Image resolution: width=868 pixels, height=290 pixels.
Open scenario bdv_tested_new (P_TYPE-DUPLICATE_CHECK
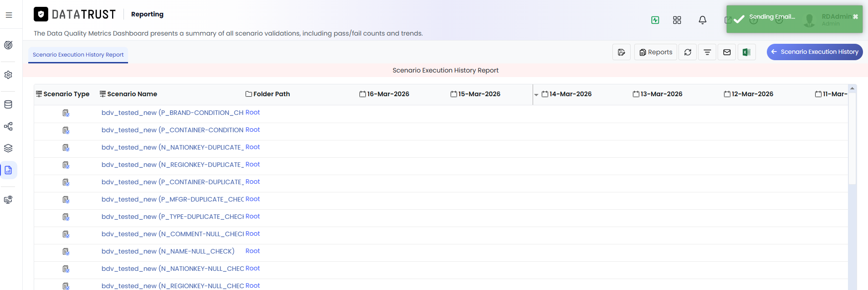(172, 217)
